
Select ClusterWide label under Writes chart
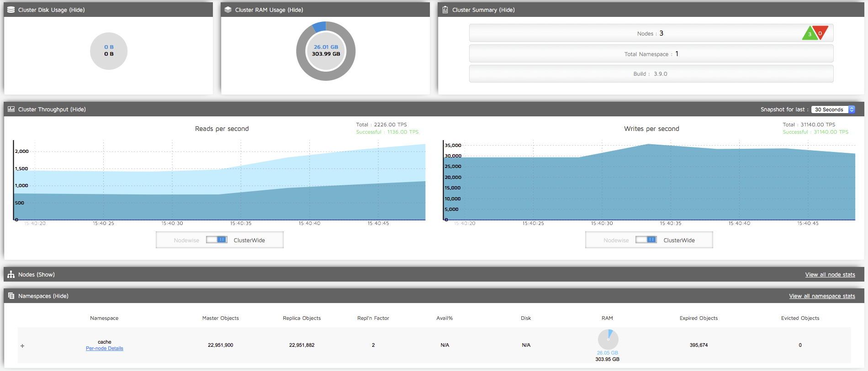pos(679,240)
